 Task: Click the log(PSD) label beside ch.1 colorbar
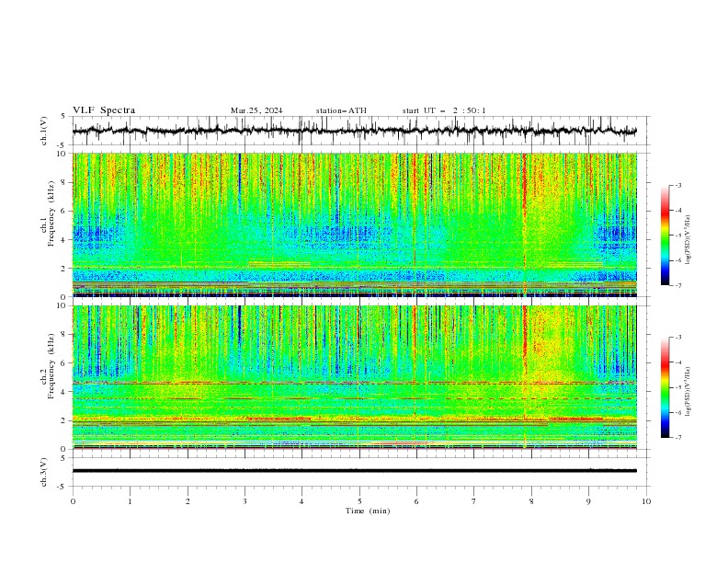tap(688, 240)
